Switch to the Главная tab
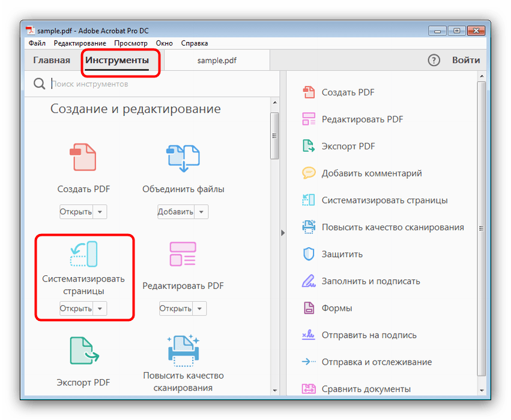The image size is (511, 420). (x=52, y=60)
